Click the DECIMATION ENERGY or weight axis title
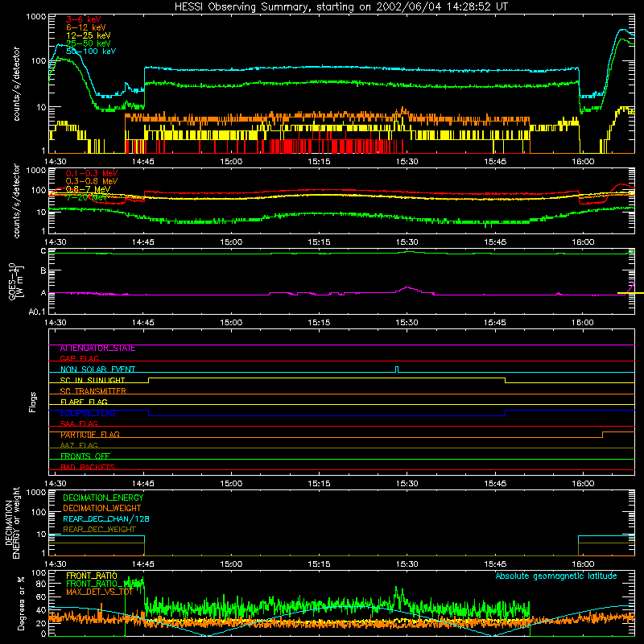Image resolution: width=644 pixels, height=644 pixels. point(12,522)
